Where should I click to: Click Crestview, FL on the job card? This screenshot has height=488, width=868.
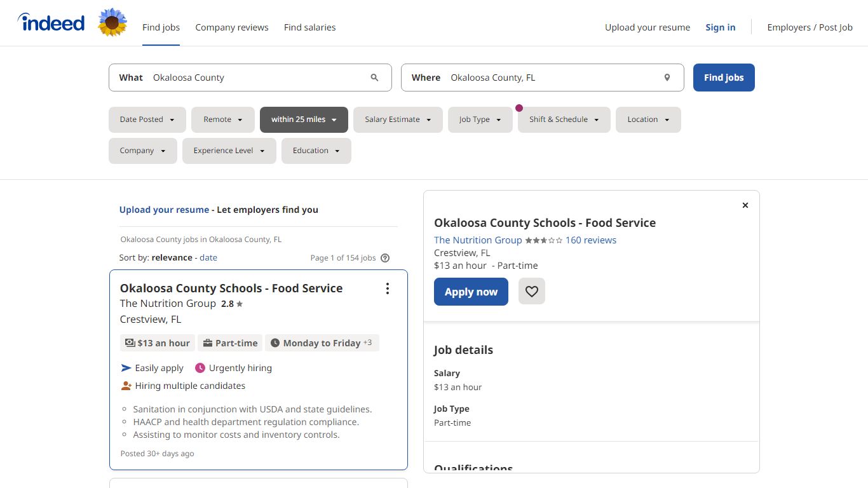click(151, 319)
